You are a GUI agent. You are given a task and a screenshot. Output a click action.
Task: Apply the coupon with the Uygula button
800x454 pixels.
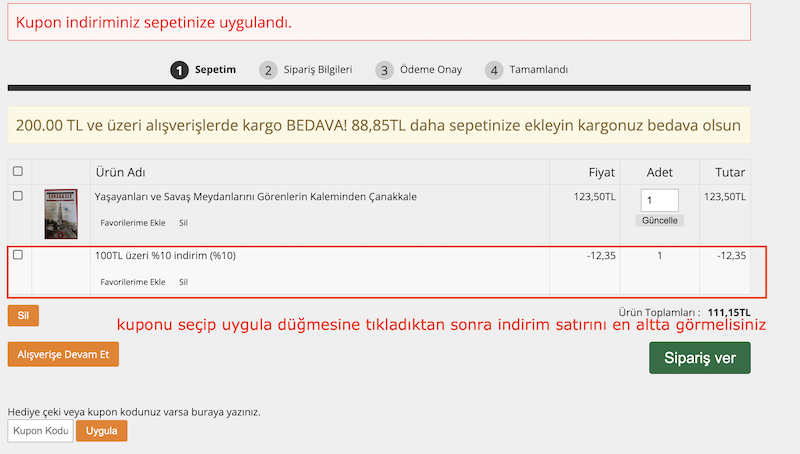(x=102, y=431)
